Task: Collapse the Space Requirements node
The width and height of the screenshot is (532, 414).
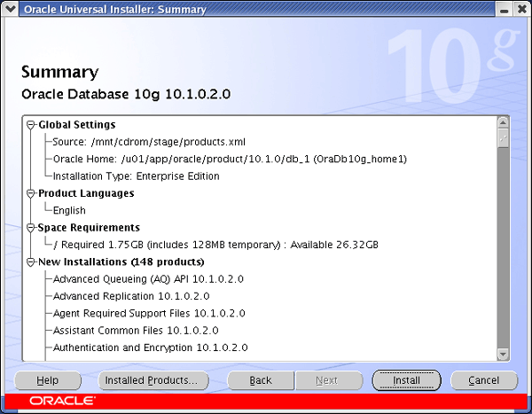Action: pyautogui.click(x=31, y=228)
